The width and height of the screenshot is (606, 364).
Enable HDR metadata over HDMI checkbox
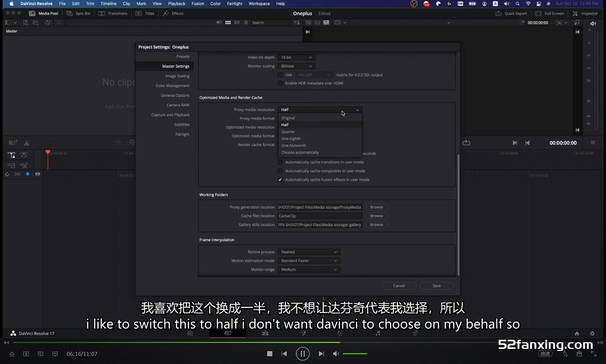tap(280, 83)
